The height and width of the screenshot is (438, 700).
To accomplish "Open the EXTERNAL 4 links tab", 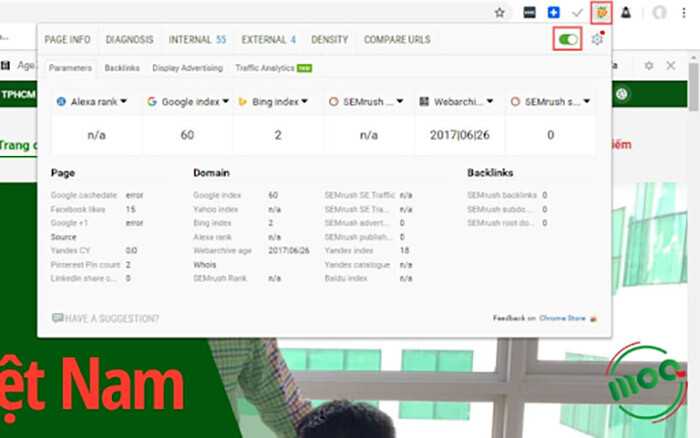I will [268, 40].
